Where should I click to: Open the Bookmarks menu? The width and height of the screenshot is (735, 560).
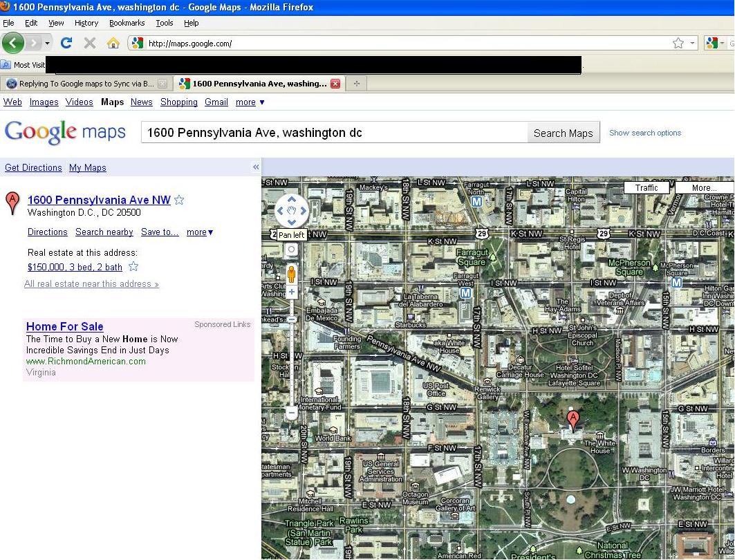(x=127, y=23)
